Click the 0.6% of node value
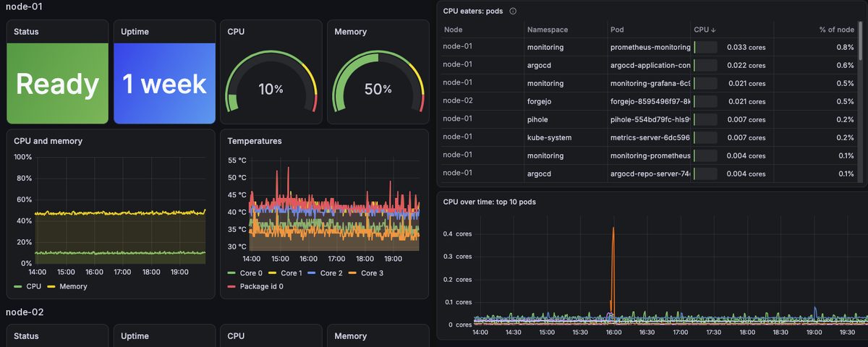The width and height of the screenshot is (868, 347). [x=845, y=65]
